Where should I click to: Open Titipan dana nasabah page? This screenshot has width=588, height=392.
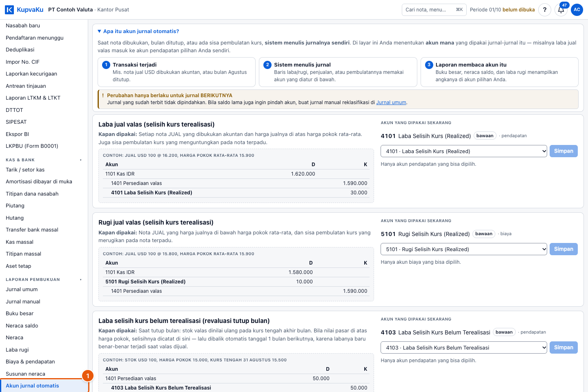[44, 194]
